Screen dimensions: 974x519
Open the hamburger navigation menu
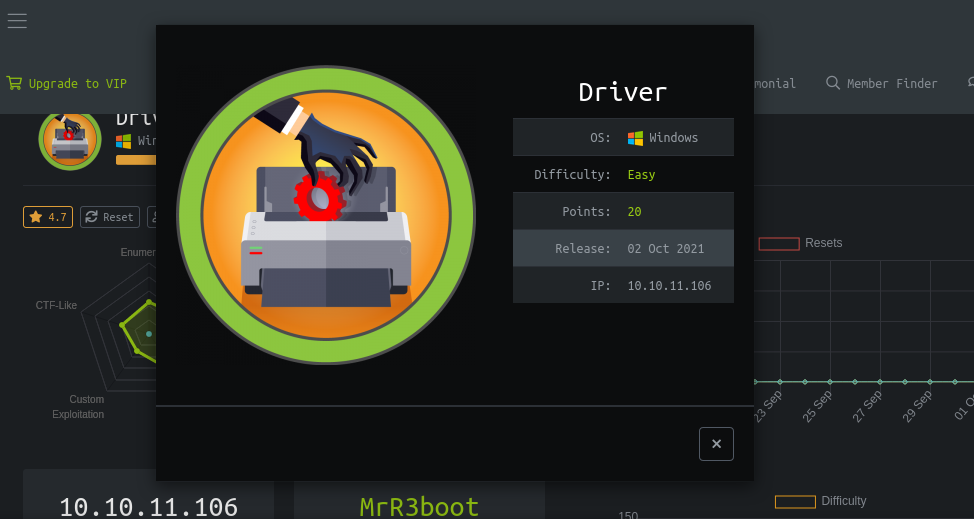(x=17, y=21)
